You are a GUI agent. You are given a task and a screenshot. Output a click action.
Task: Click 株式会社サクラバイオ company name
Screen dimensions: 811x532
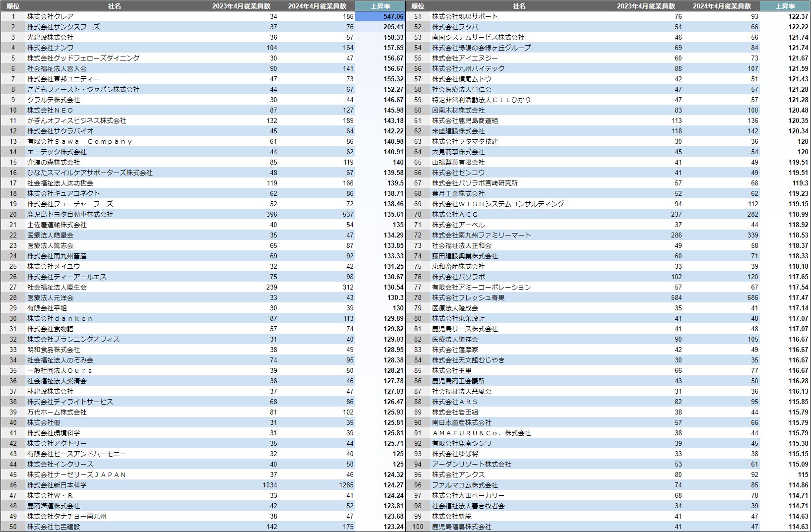[x=60, y=131]
